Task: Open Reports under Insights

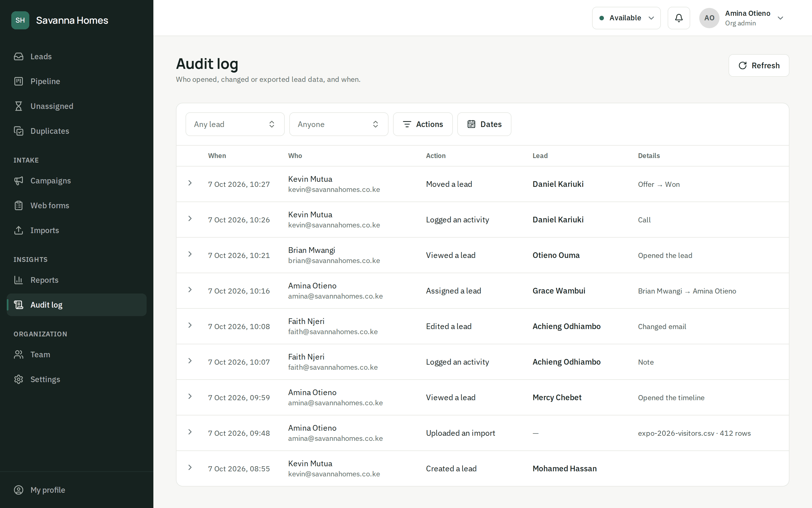Action: coord(76,280)
